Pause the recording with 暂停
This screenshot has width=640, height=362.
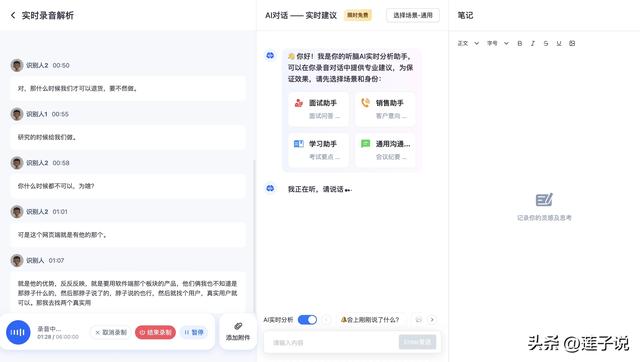[194, 332]
